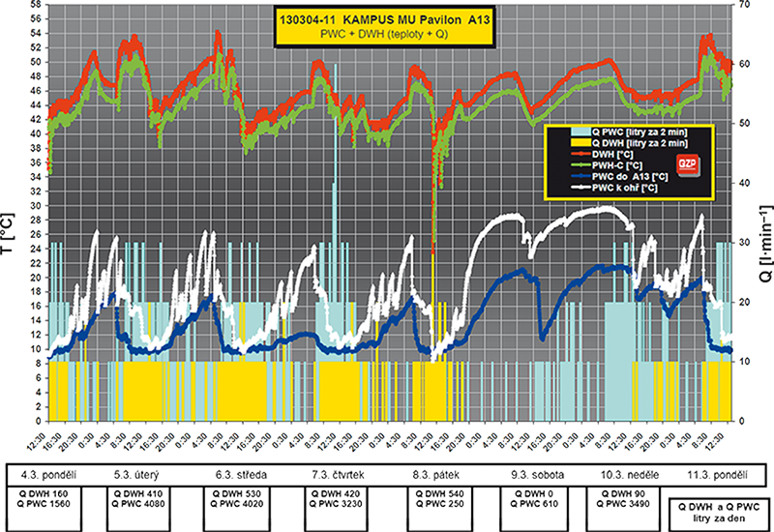The height and width of the screenshot is (532, 774).
Task: Click the 'Q DWH 540' value
Action: [440, 494]
